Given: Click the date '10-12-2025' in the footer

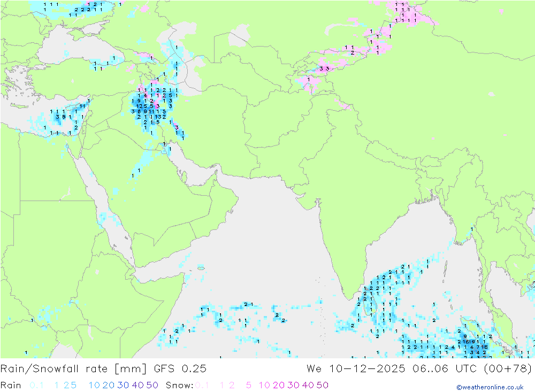Looking at the screenshot, I should [x=367, y=369].
